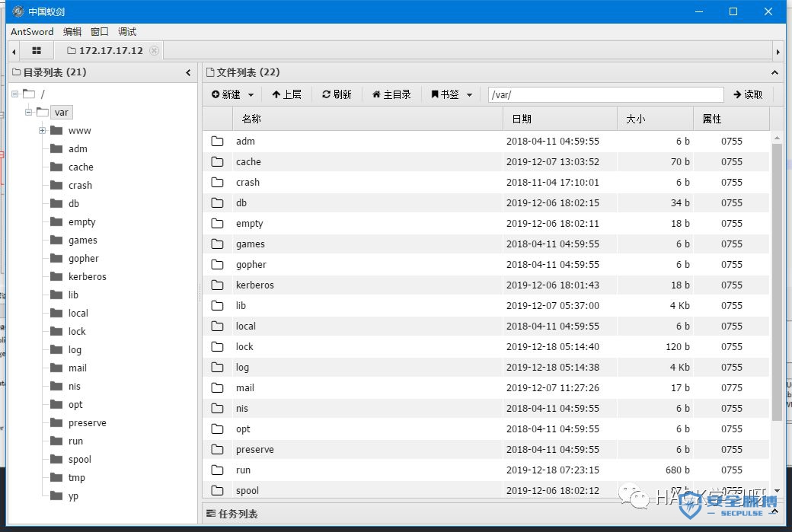Click the 新建 button
Screen dimensions: 792x532
[x=225, y=94]
